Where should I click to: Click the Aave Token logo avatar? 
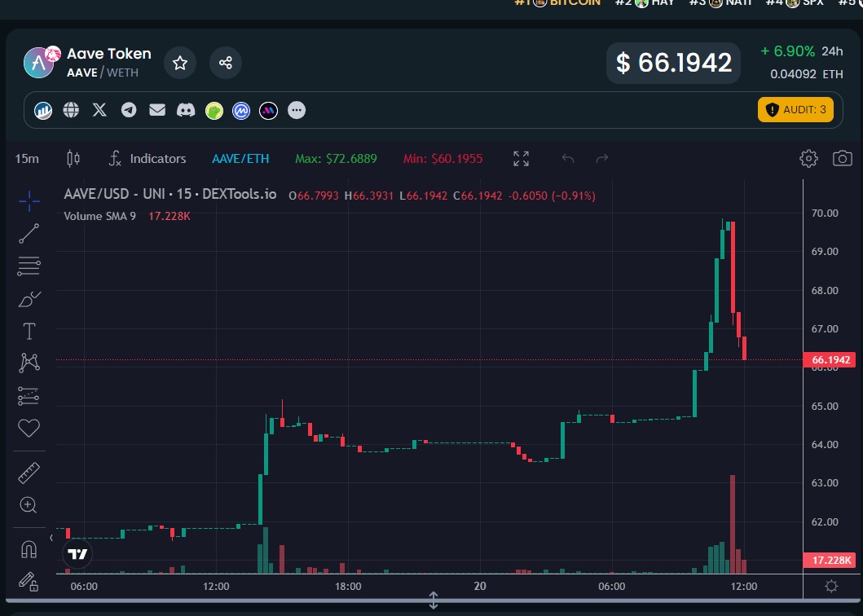[40, 62]
